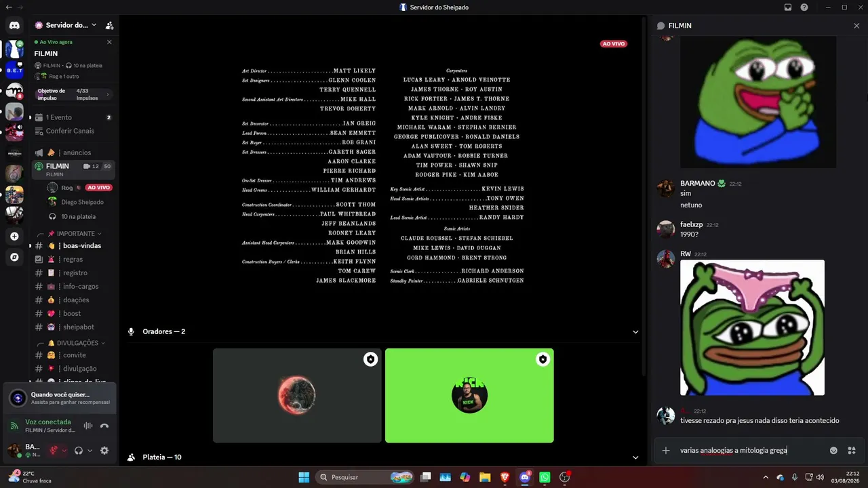
Task: Open headphone output options arrow
Action: click(x=90, y=450)
